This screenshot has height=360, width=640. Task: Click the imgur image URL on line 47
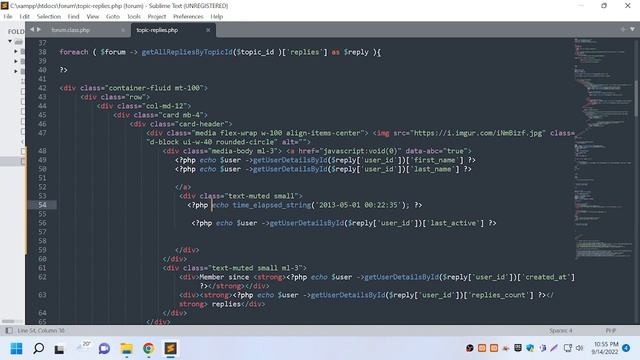(479, 133)
